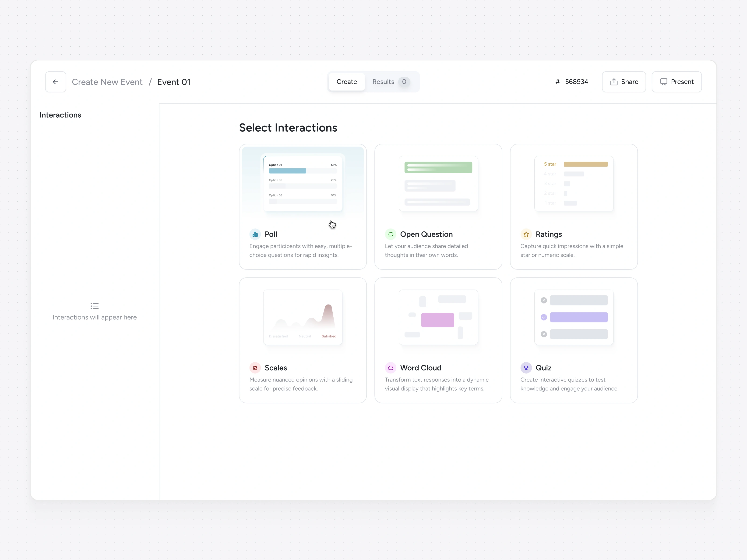Click the Word Cloud icon
Viewport: 747px width, 560px height.
391,368
